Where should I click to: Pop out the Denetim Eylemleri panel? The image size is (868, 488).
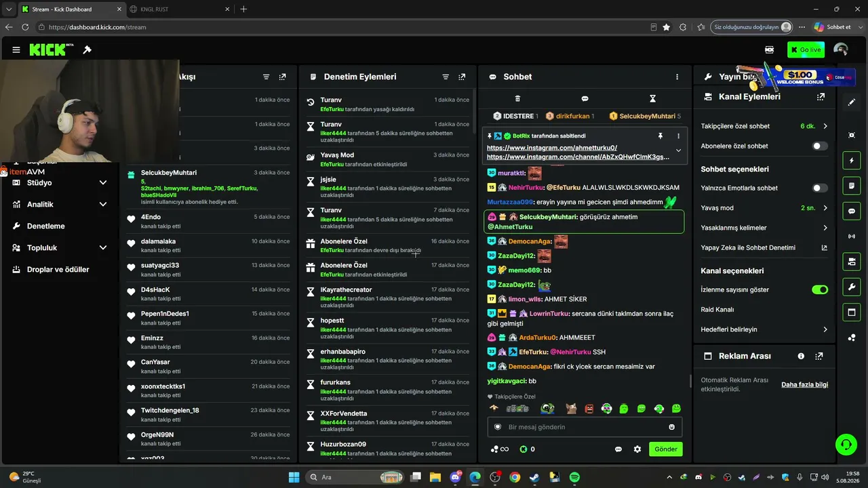462,77
